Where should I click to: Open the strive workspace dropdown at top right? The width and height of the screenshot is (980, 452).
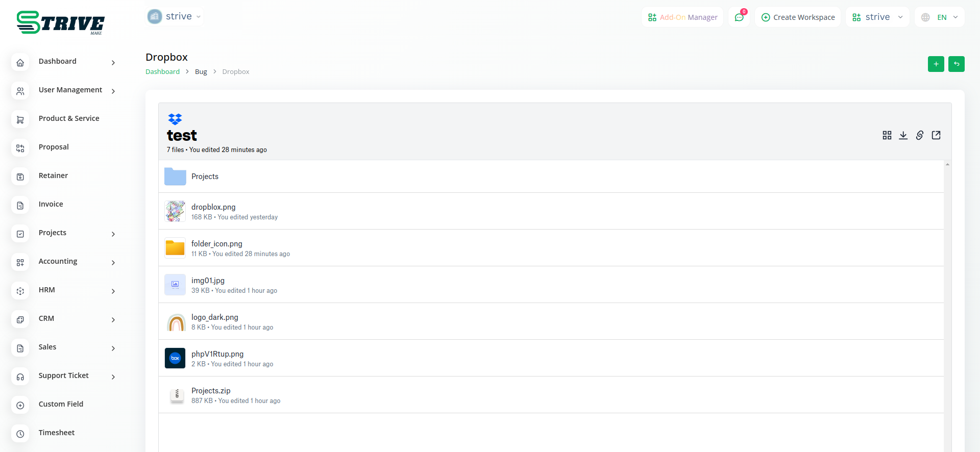tap(877, 17)
